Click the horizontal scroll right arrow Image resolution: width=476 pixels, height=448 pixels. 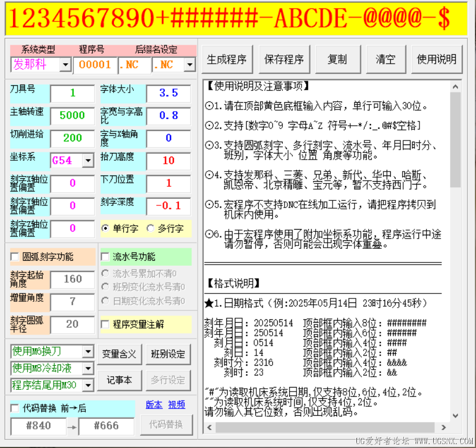[444, 427]
